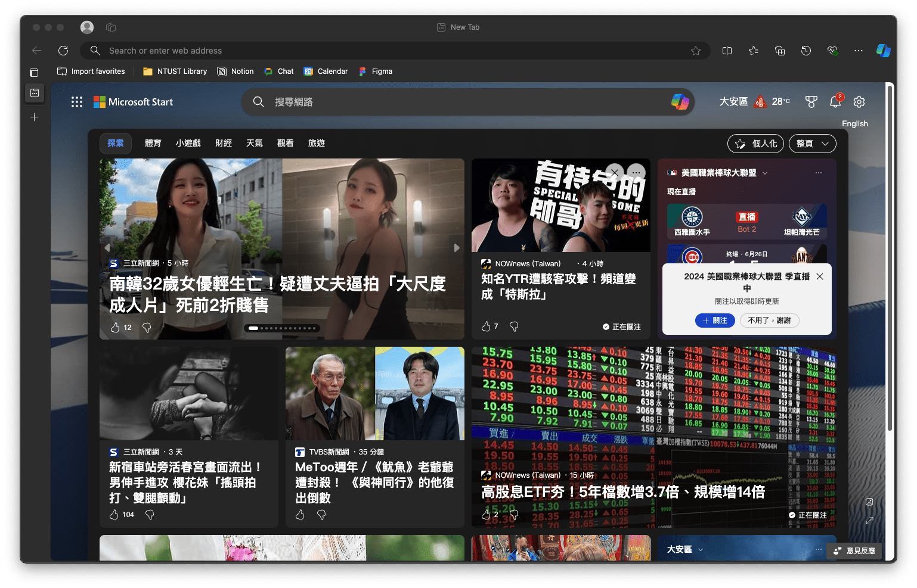Viewport: 917px width, 588px height.
Task: Open NTUST Library bookmark folder
Action: point(175,71)
